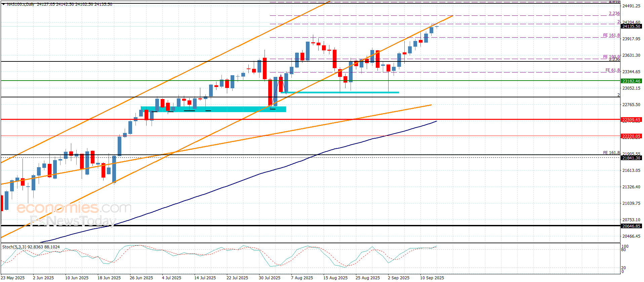Click the small triangle beside NAS100.s symbol
The height and width of the screenshot is (282, 644).
(3, 4)
